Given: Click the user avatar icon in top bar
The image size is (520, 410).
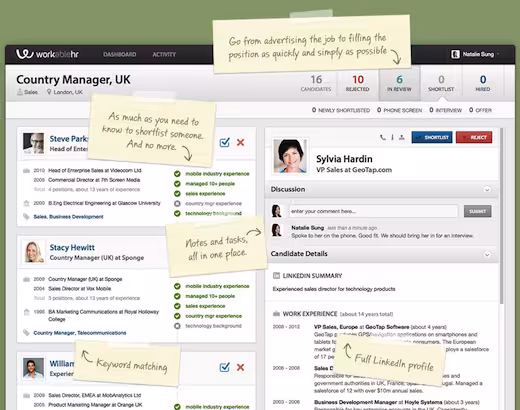Looking at the screenshot, I should (x=455, y=54).
